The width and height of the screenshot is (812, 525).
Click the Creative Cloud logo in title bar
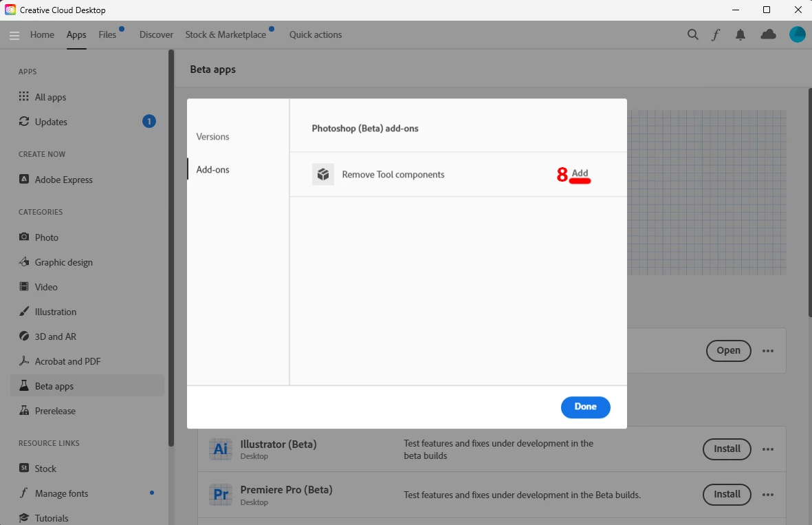coord(10,10)
